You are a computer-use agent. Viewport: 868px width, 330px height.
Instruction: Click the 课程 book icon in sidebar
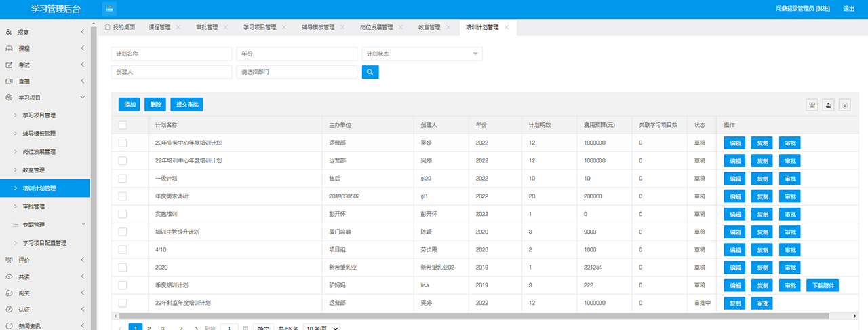[x=9, y=48]
